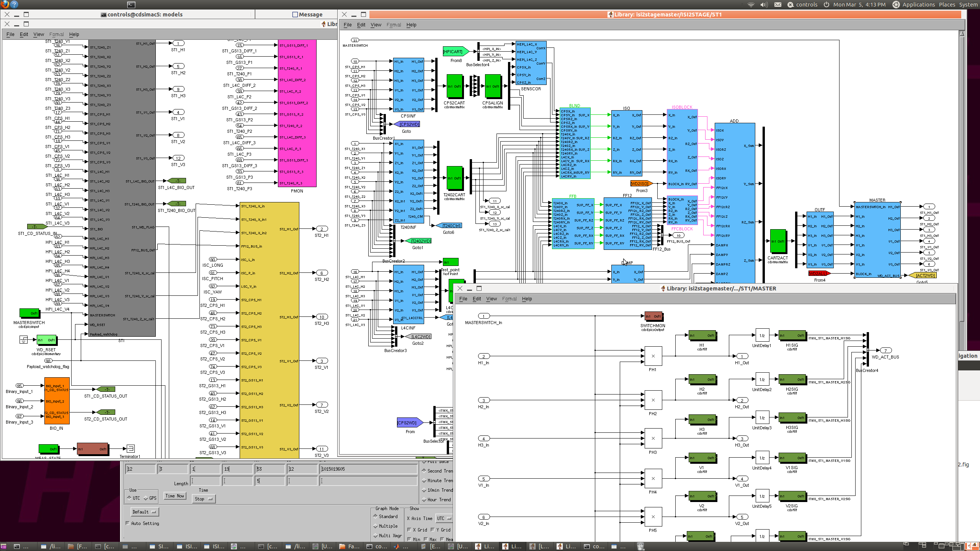
Task: Open Help menu in ST1 library window
Action: point(412,25)
